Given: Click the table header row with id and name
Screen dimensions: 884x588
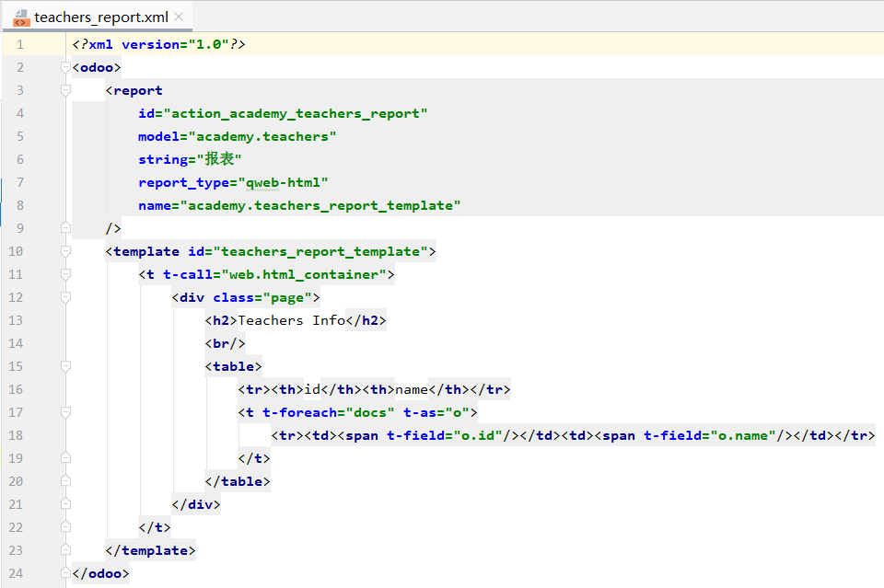Looking at the screenshot, I should tap(375, 390).
